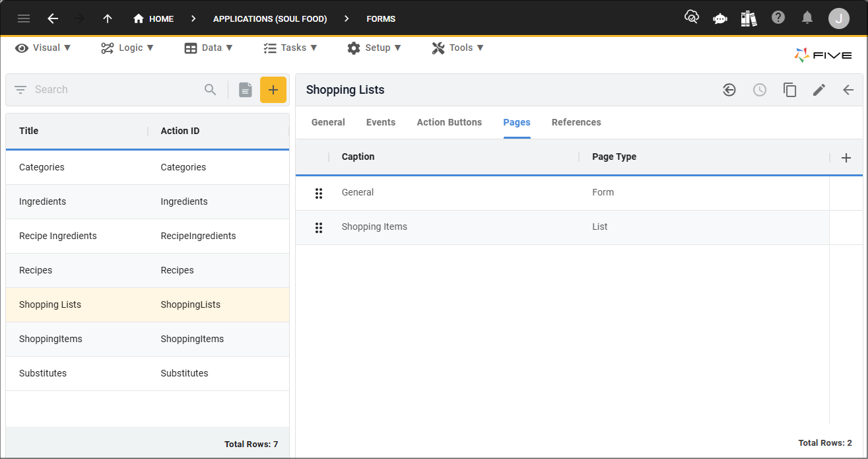The height and width of the screenshot is (459, 868).
Task: Click the FORMS breadcrumb
Action: [381, 18]
